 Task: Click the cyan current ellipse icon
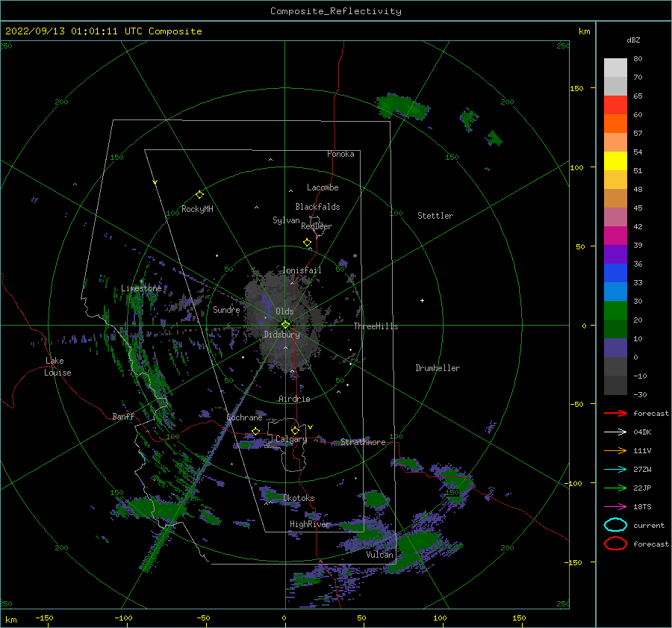click(x=615, y=525)
